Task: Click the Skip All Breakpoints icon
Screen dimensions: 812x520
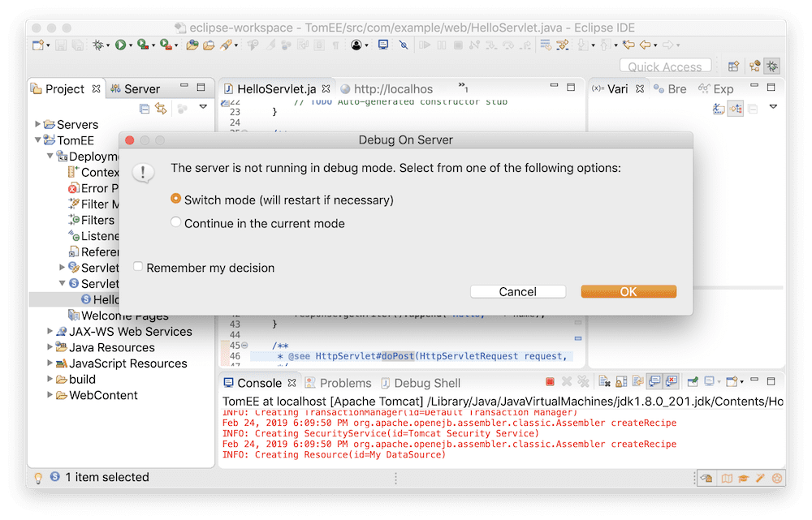Action: tap(404, 45)
